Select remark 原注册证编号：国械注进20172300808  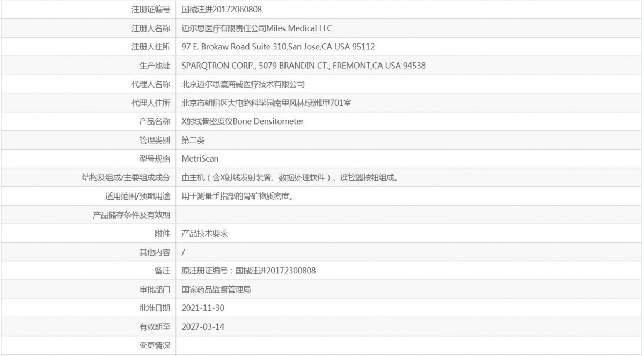[249, 271]
